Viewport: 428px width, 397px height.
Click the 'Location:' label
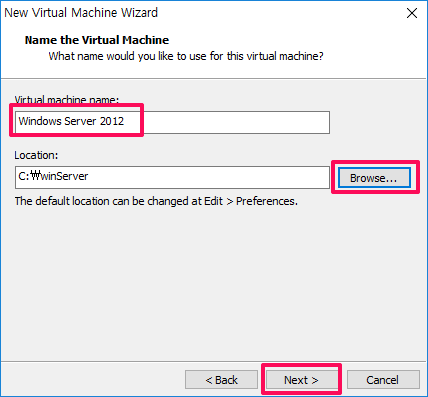click(x=36, y=155)
